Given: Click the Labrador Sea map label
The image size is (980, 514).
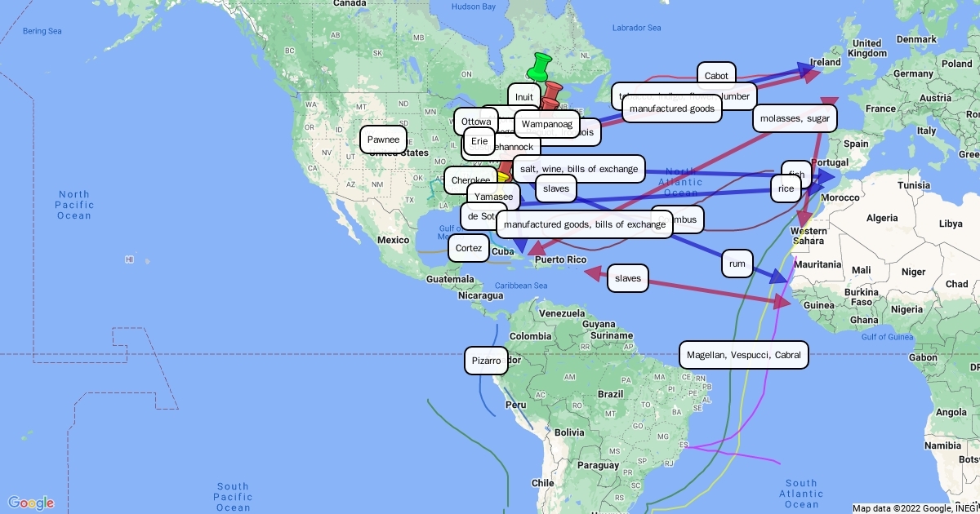Looking at the screenshot, I should point(637,28).
